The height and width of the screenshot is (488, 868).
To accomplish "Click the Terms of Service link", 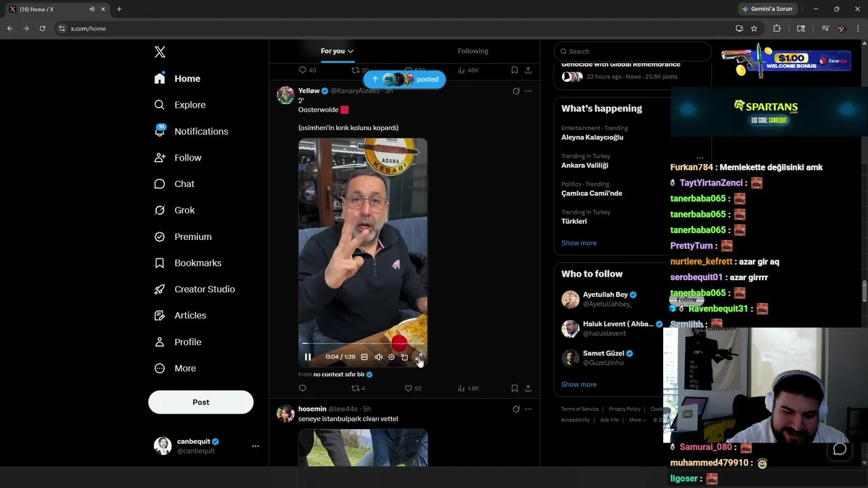I will pos(580,409).
